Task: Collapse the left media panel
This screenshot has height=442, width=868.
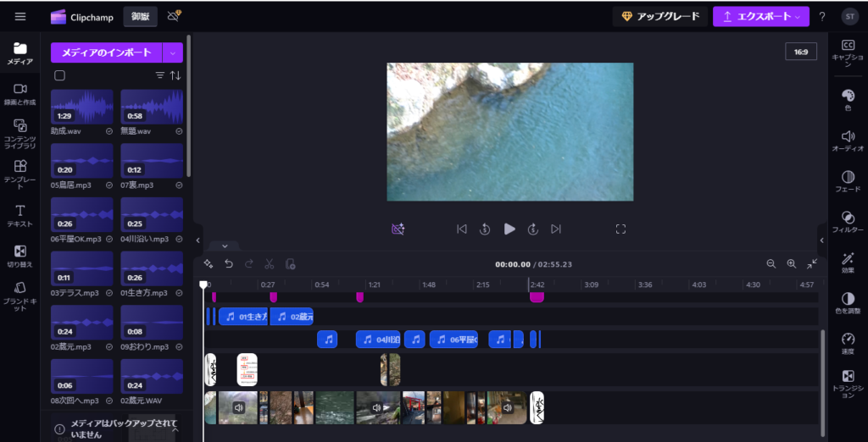Action: click(198, 240)
